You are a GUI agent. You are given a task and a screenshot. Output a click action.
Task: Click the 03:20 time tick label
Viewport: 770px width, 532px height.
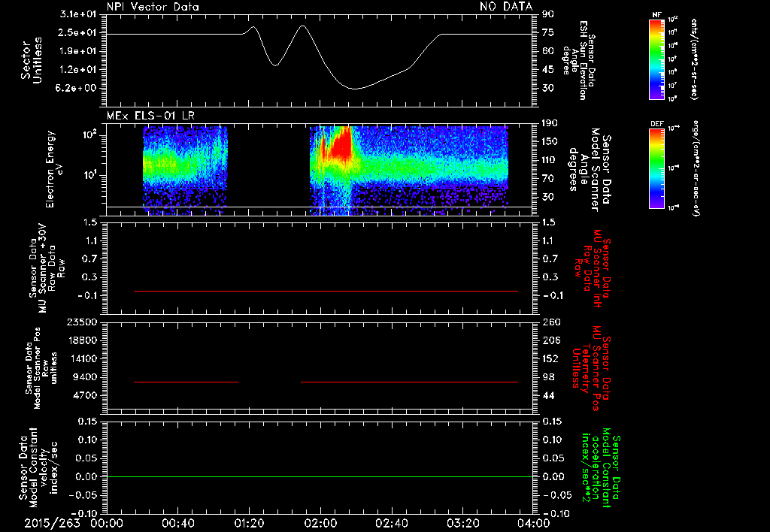(462, 523)
